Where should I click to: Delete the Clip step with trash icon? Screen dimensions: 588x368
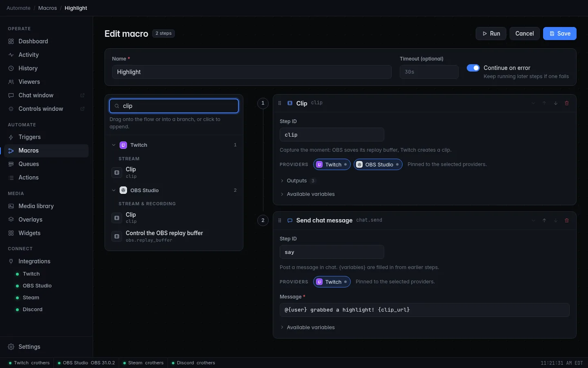567,103
